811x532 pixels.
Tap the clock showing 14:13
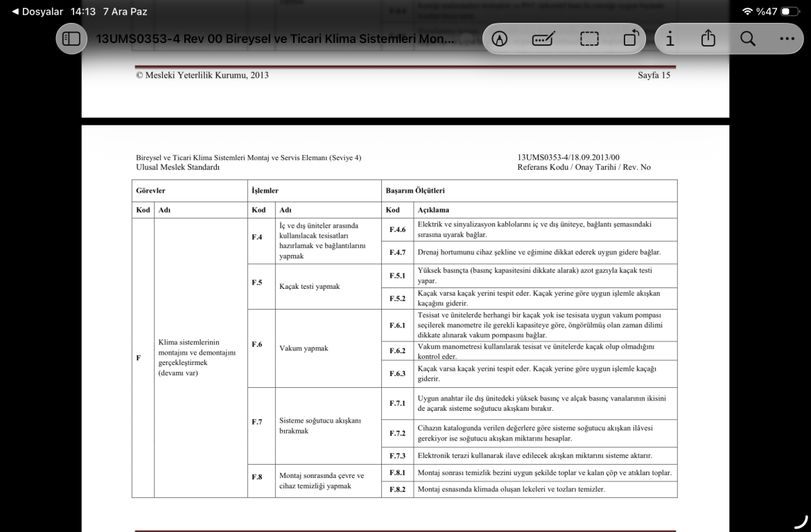83,12
